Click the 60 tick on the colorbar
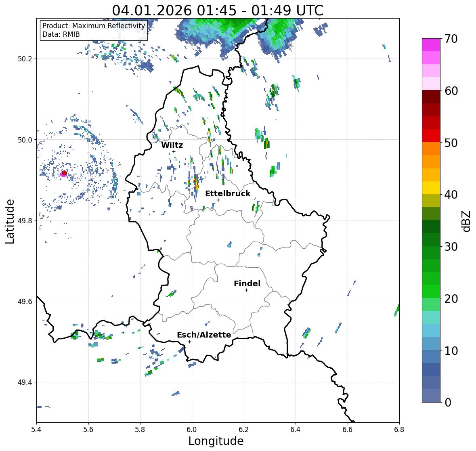 coord(451,91)
